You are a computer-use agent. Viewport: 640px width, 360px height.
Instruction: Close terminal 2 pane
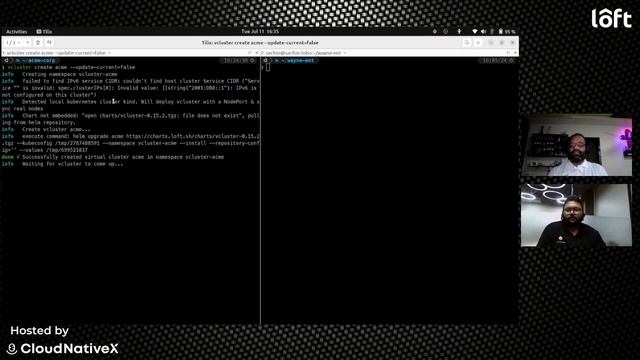point(515,53)
